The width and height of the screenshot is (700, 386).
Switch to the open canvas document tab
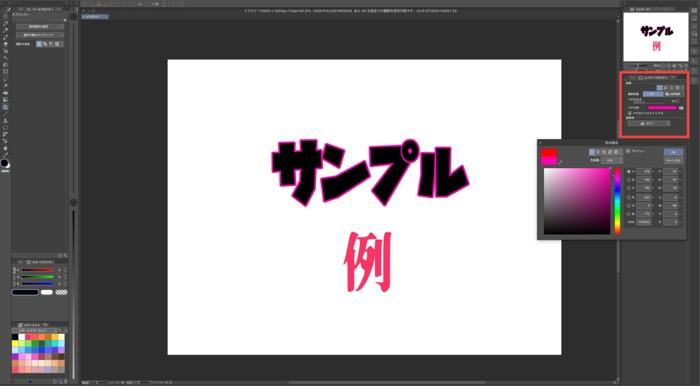click(95, 17)
